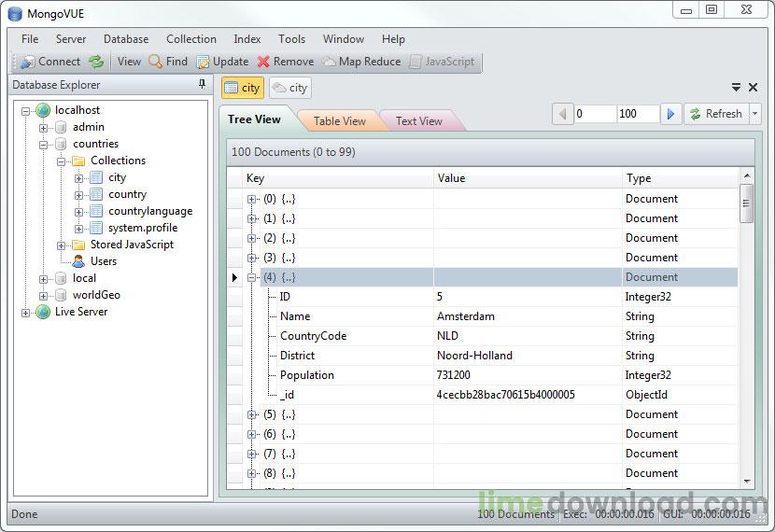Click the Connect toolbar icon
775x532 pixels.
[x=28, y=62]
